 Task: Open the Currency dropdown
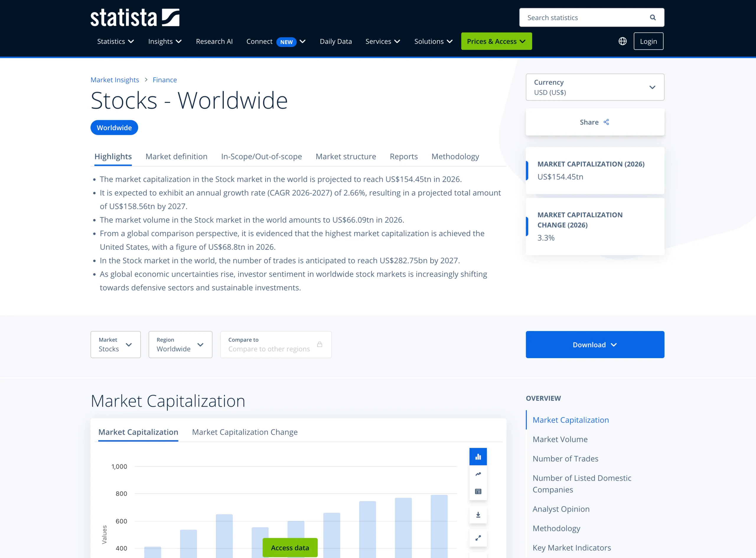tap(652, 87)
